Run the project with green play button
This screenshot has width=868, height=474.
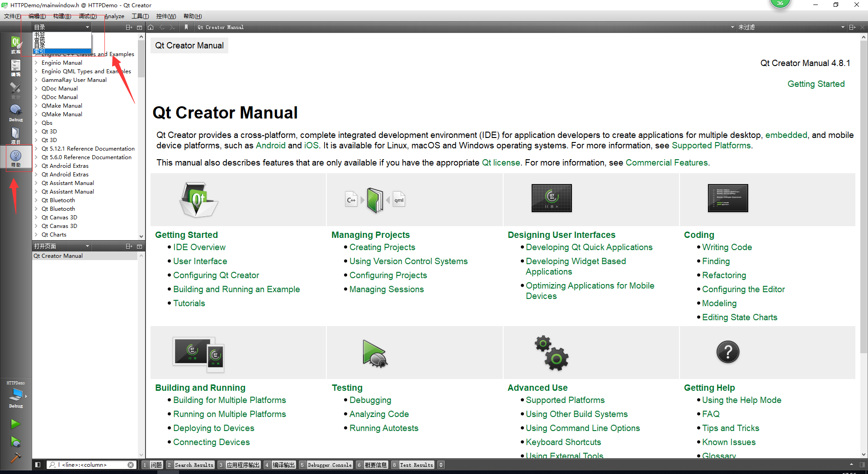tap(15, 424)
